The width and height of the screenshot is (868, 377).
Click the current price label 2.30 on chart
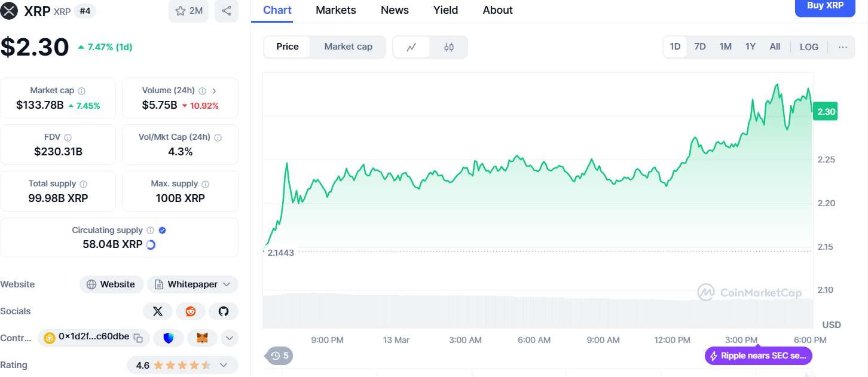point(826,112)
